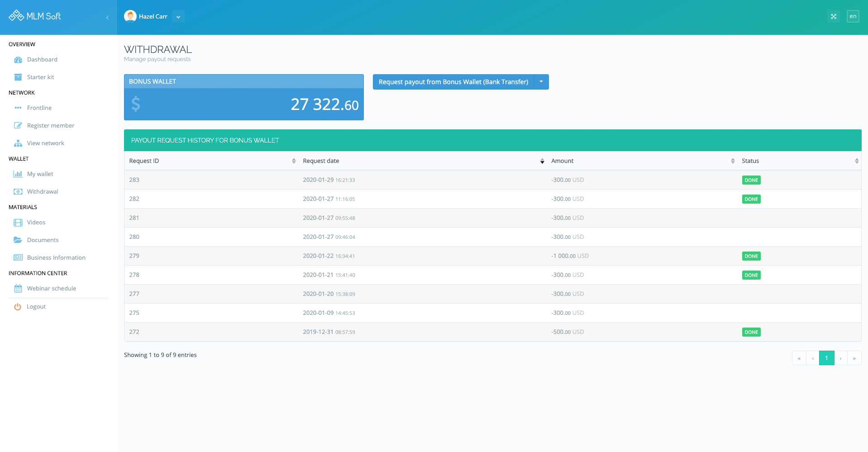The width and height of the screenshot is (868, 452).
Task: Click the Dashboard gauge icon in sidebar
Action: (18, 60)
